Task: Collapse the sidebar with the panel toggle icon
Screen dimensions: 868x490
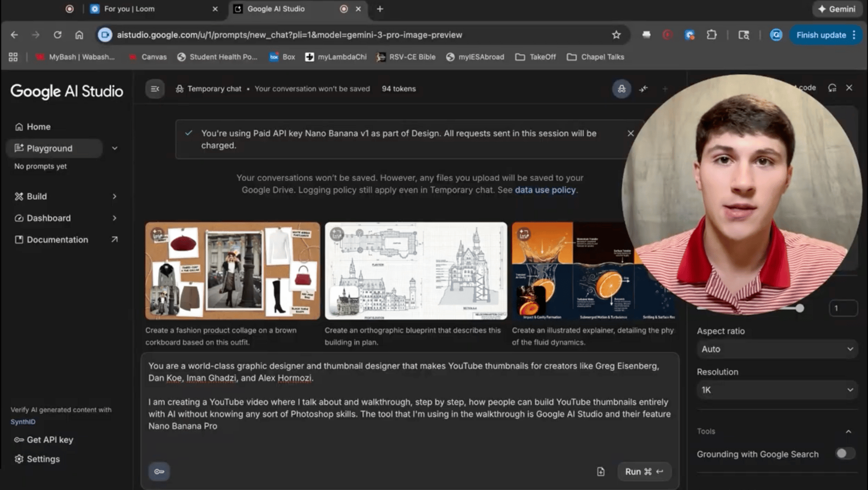Action: pos(155,89)
